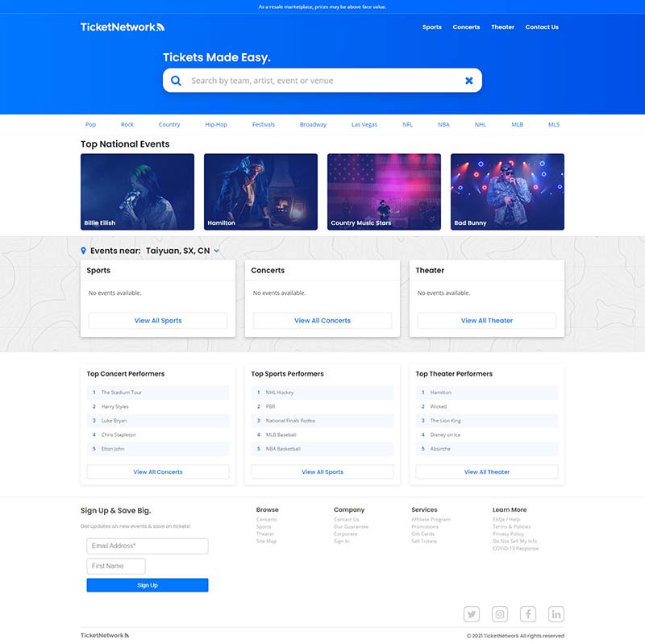The image size is (645, 644).
Task: Click the First Name input field
Action: (x=116, y=567)
